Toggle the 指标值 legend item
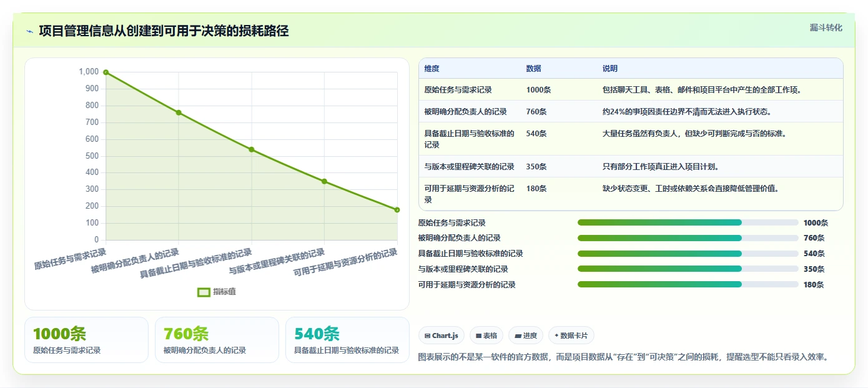 [217, 292]
